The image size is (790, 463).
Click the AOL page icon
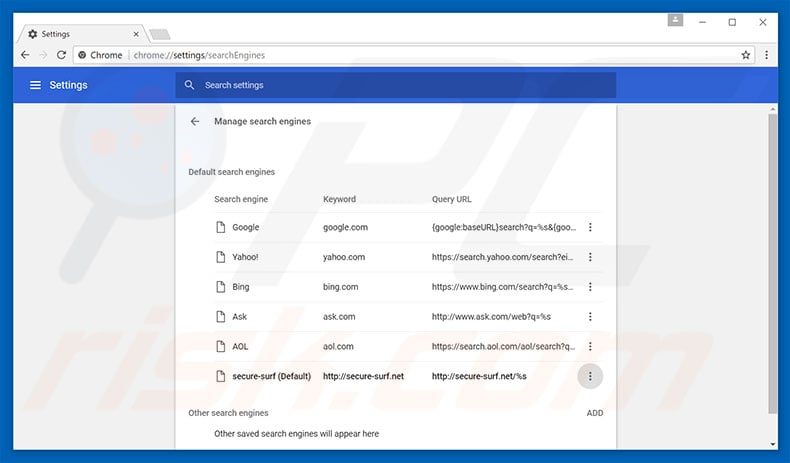(x=220, y=346)
